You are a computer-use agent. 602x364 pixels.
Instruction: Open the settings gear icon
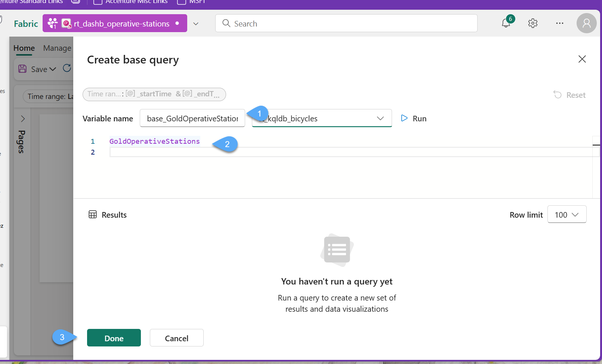pyautogui.click(x=532, y=23)
